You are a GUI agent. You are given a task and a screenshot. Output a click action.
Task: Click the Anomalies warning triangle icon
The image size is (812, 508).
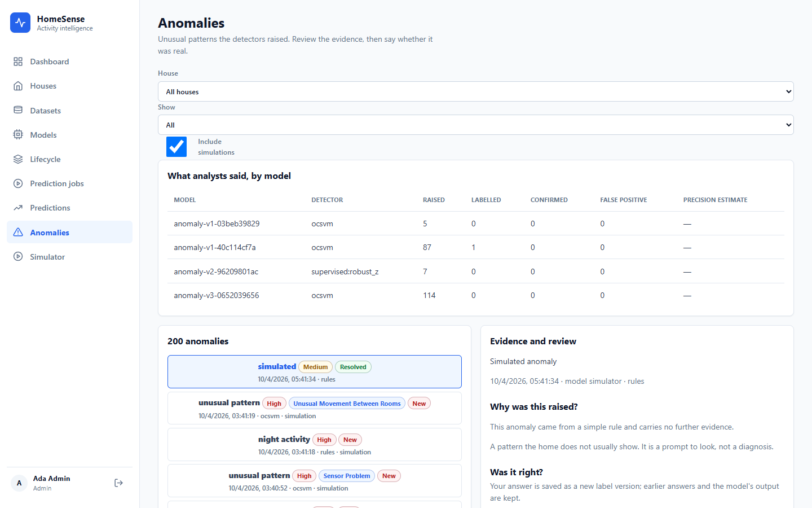click(x=18, y=233)
